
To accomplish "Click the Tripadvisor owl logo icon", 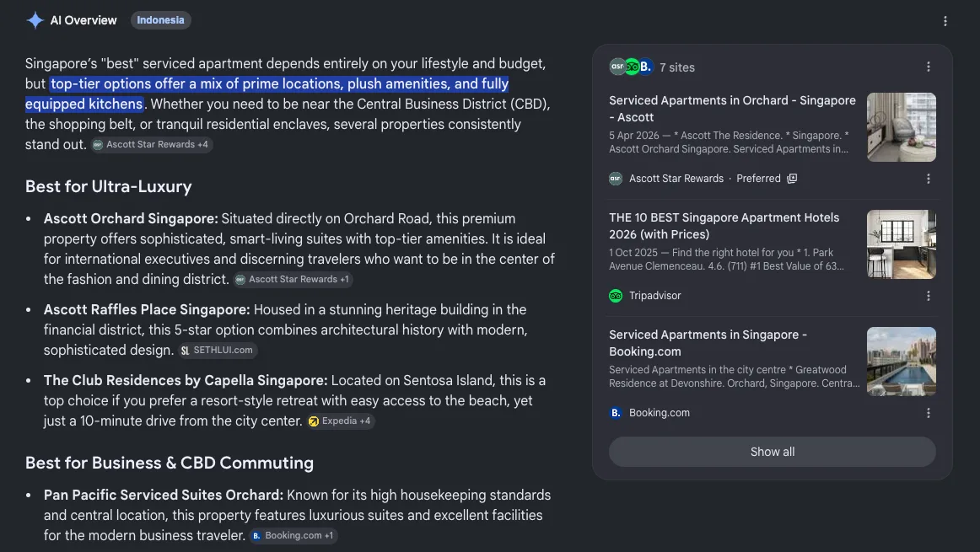I will (x=616, y=296).
